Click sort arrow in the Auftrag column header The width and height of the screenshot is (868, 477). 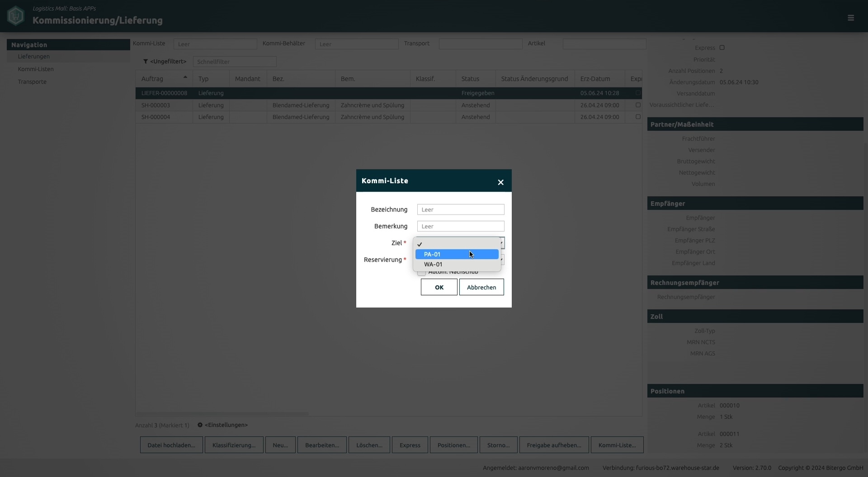pos(185,77)
